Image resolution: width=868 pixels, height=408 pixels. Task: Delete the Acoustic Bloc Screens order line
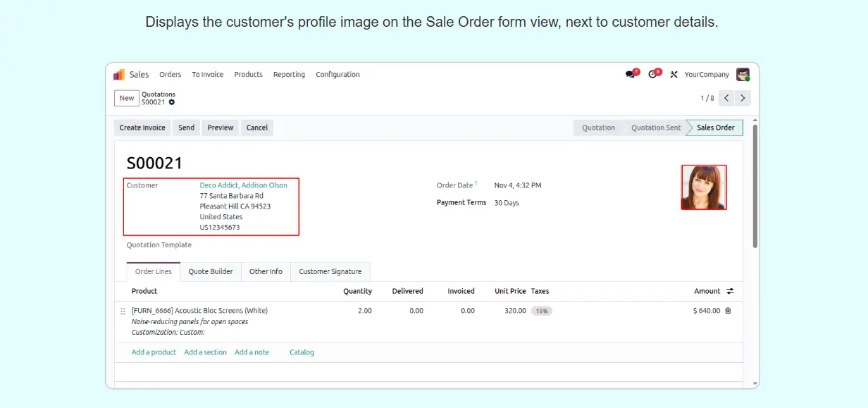[x=728, y=311]
